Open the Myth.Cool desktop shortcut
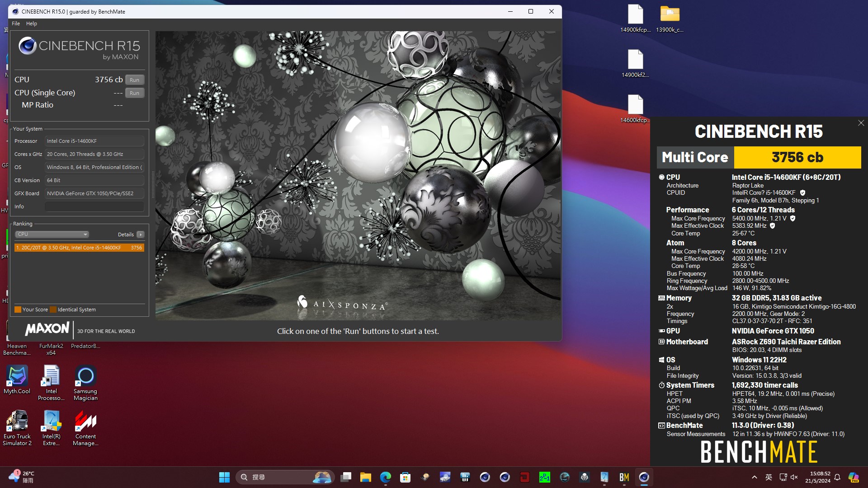This screenshot has height=488, width=868. (17, 380)
